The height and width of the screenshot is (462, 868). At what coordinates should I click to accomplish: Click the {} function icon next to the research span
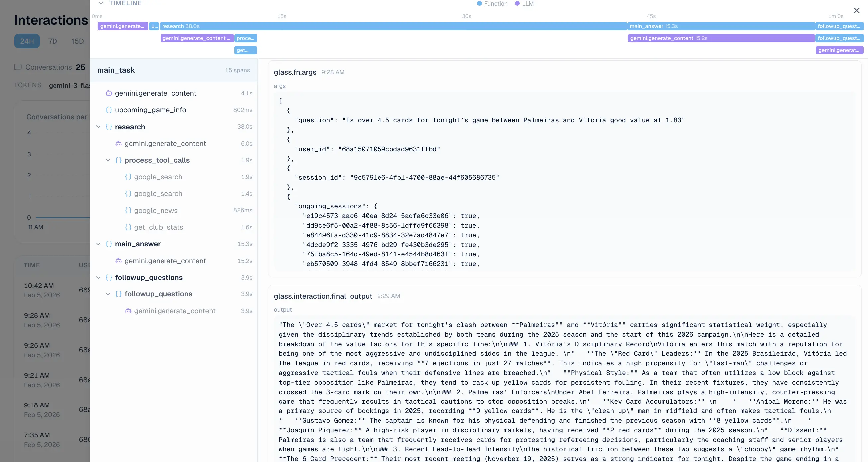108,127
